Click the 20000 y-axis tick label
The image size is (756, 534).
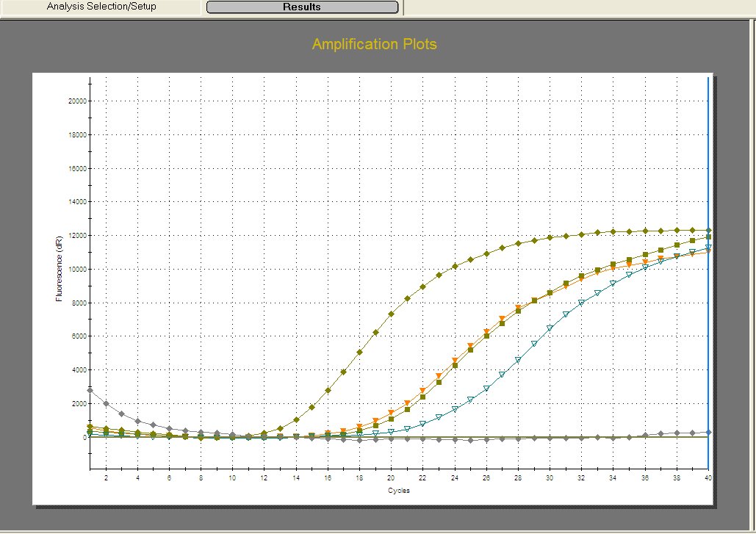[x=76, y=101]
